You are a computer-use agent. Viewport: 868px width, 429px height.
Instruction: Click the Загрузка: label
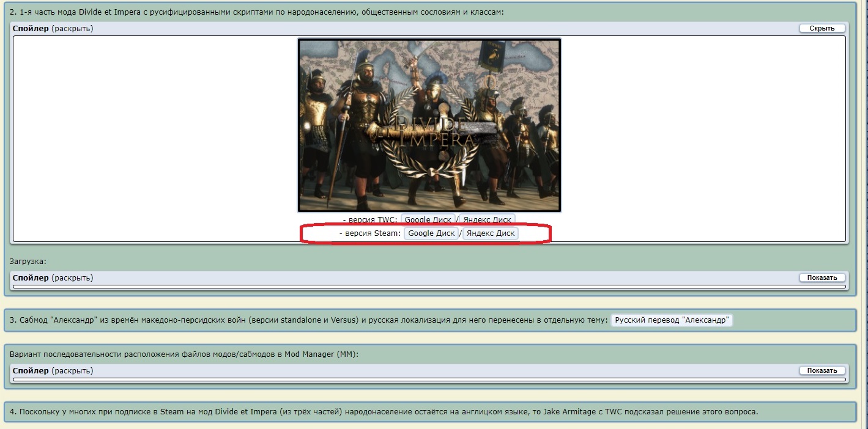click(28, 262)
